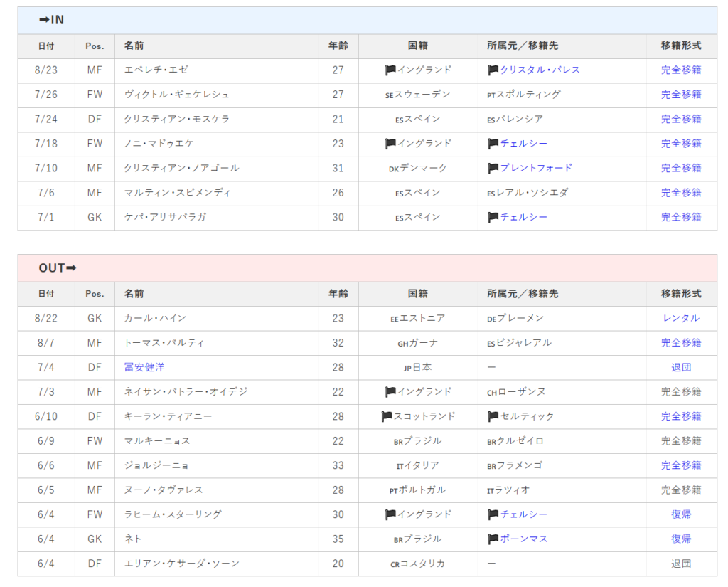728x587 pixels.
Task: Open the ブレントフォード club link
Action: (x=536, y=169)
